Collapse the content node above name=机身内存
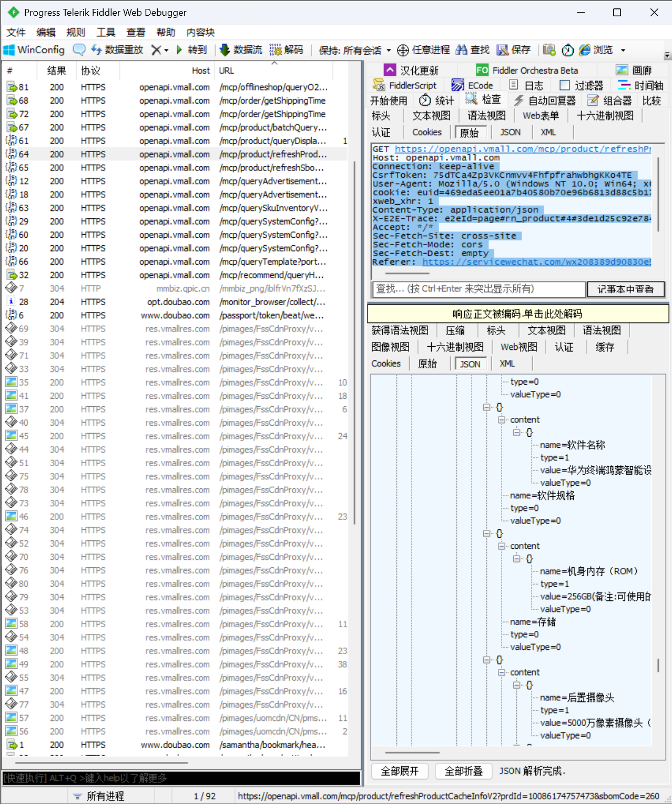Screen dimensions: 672x804 pos(502,546)
